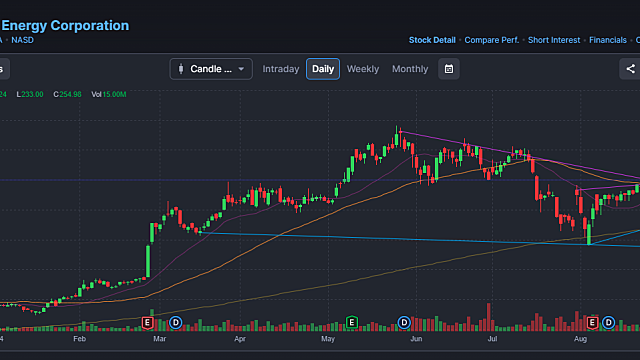Click the C 254.98 close value
Viewport: 640px width, 360px height.
67,94
